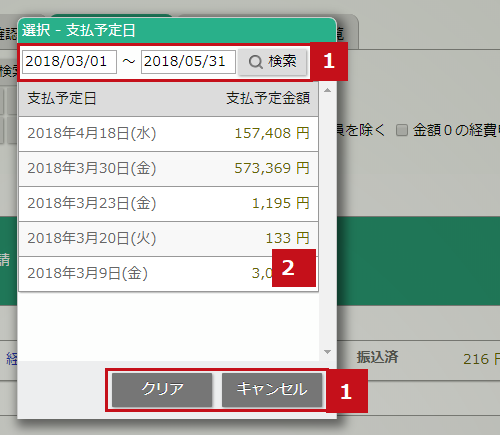Select the 2018年4月18日(水) row
Screen dimensions: 500x435
coord(169,134)
